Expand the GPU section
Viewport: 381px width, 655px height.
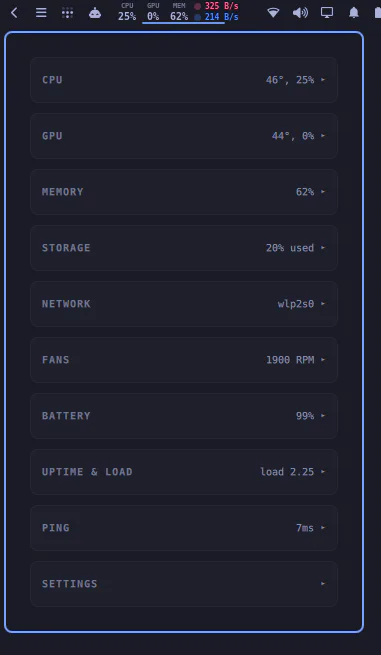pyautogui.click(x=184, y=136)
